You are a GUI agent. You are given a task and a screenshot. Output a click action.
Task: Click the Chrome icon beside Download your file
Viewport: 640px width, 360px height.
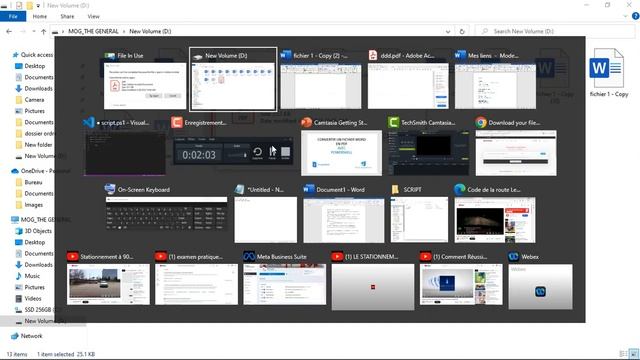coord(481,122)
